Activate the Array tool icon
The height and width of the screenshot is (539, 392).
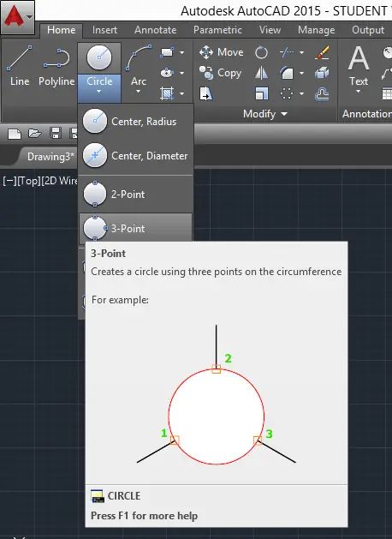tap(287, 93)
